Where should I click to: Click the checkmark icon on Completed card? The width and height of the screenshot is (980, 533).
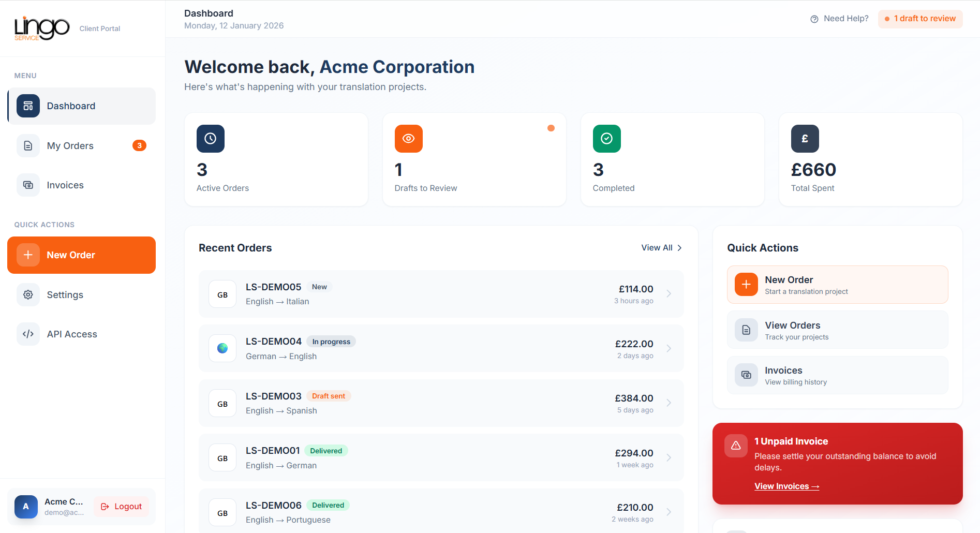(606, 138)
